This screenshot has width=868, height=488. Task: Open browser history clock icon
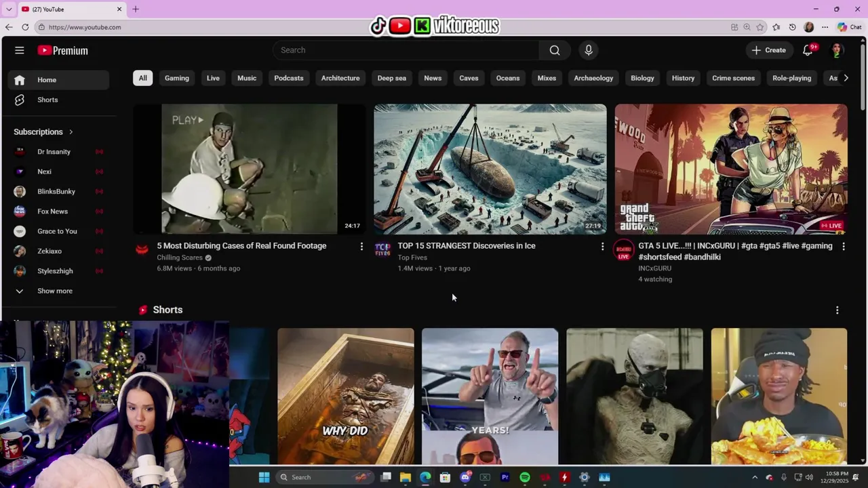792,27
